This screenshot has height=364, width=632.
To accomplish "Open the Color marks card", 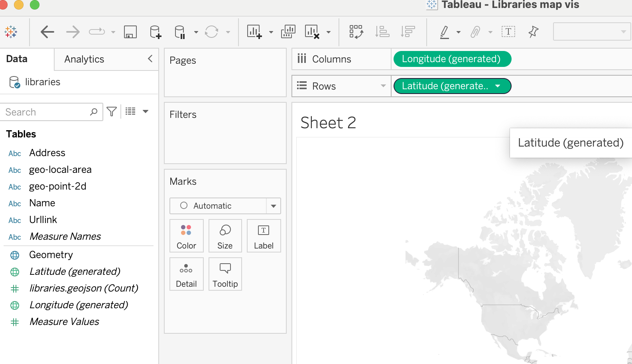I will tap(186, 236).
